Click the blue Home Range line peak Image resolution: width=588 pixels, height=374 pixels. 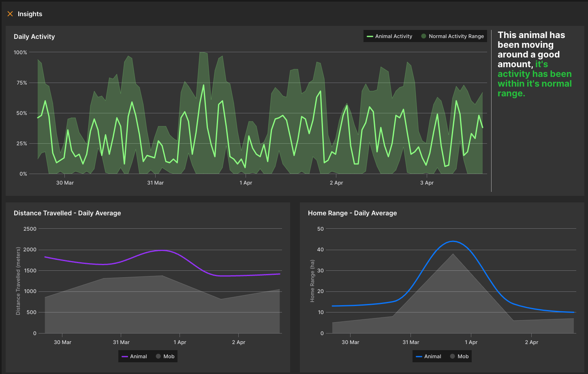[x=453, y=241]
